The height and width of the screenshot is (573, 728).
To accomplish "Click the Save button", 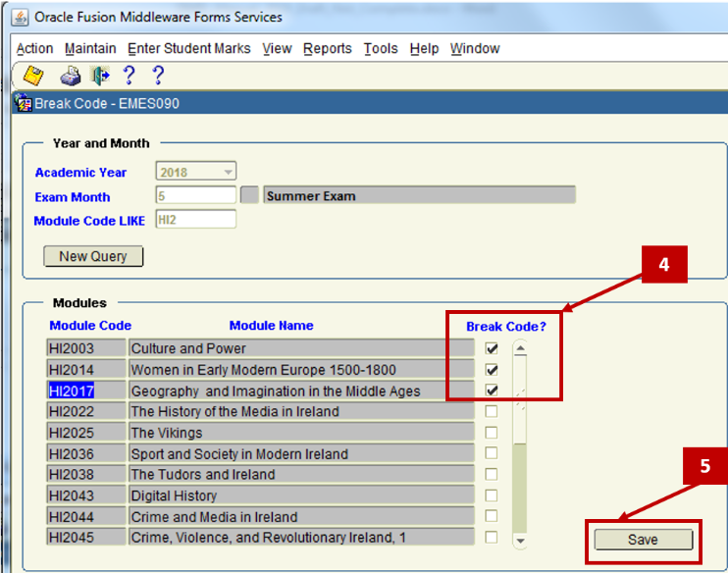I will (x=643, y=540).
